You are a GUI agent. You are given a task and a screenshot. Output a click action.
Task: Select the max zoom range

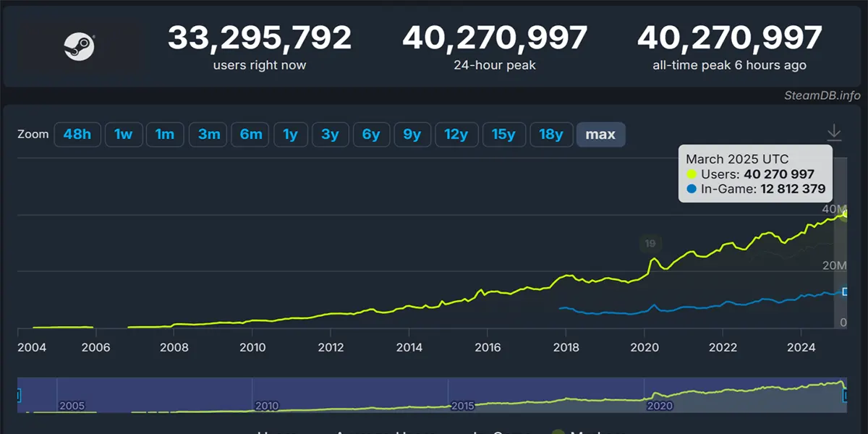(x=600, y=135)
